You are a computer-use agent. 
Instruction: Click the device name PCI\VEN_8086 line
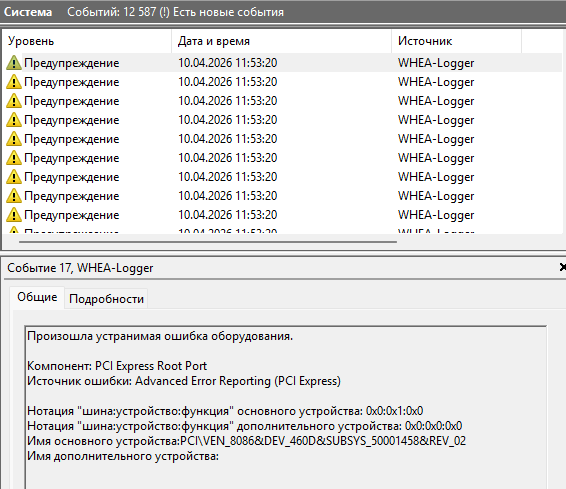coord(247,441)
